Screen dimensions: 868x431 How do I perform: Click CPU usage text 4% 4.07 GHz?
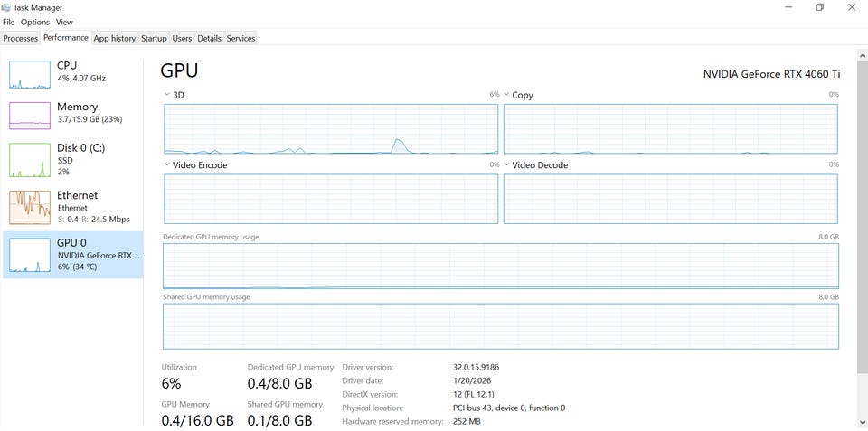[81, 78]
